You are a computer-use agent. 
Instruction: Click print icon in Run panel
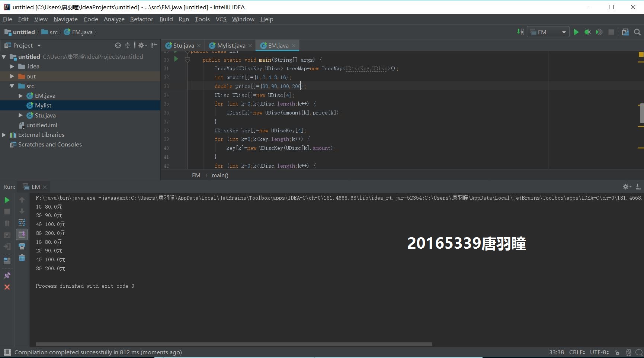pyautogui.click(x=22, y=246)
